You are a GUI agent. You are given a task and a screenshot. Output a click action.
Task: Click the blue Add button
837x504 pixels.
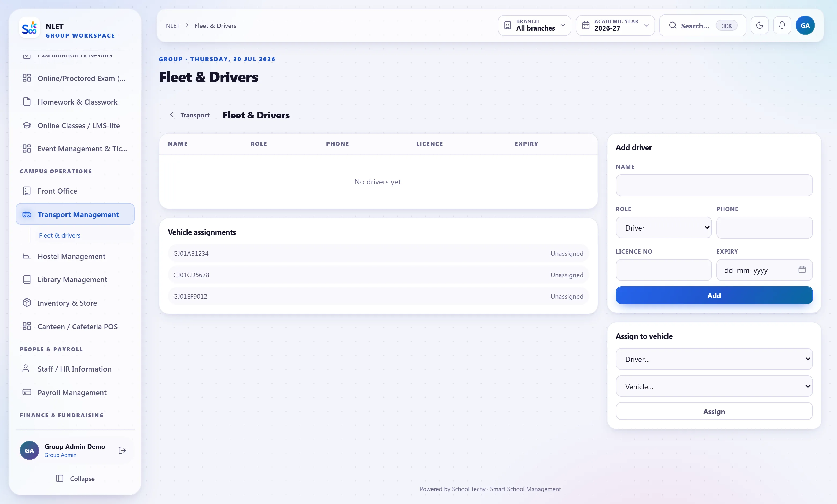714,296
